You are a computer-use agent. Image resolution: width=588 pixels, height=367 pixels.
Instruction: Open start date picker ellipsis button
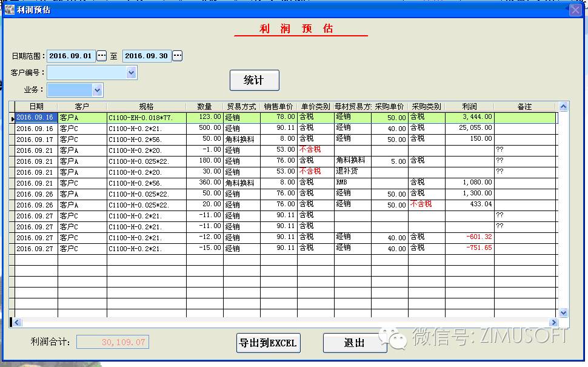coord(102,56)
